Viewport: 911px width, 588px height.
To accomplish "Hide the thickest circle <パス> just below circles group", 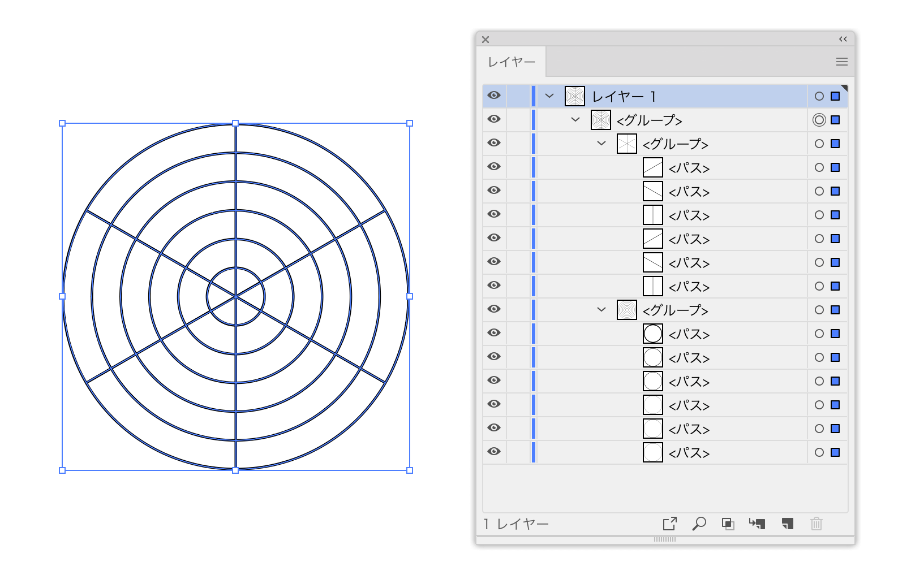I will (494, 332).
